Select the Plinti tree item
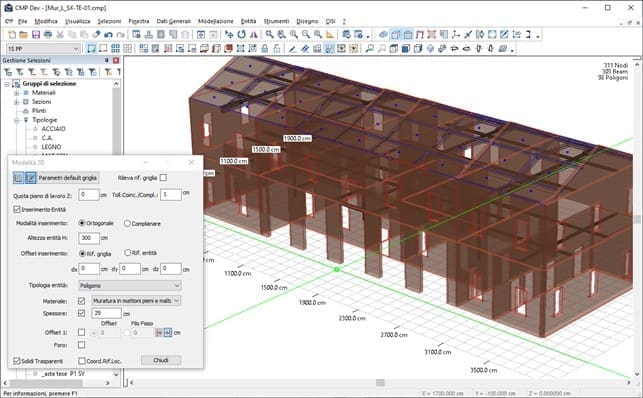This screenshot has width=643, height=398. (39, 111)
